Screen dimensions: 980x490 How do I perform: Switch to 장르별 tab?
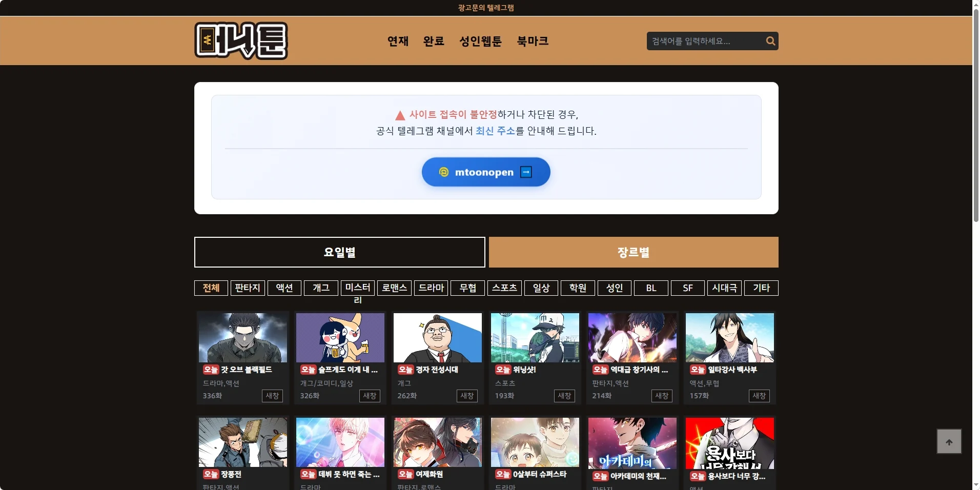coord(634,252)
